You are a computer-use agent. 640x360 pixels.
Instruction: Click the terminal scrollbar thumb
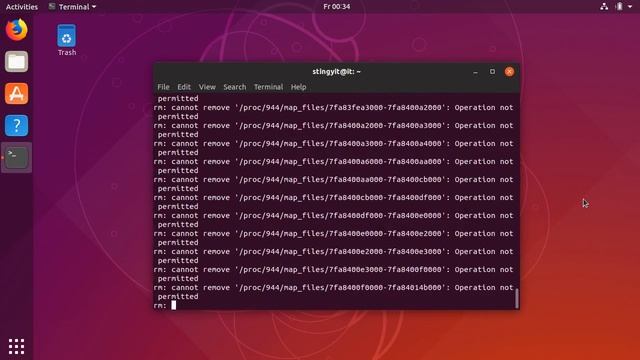516,298
